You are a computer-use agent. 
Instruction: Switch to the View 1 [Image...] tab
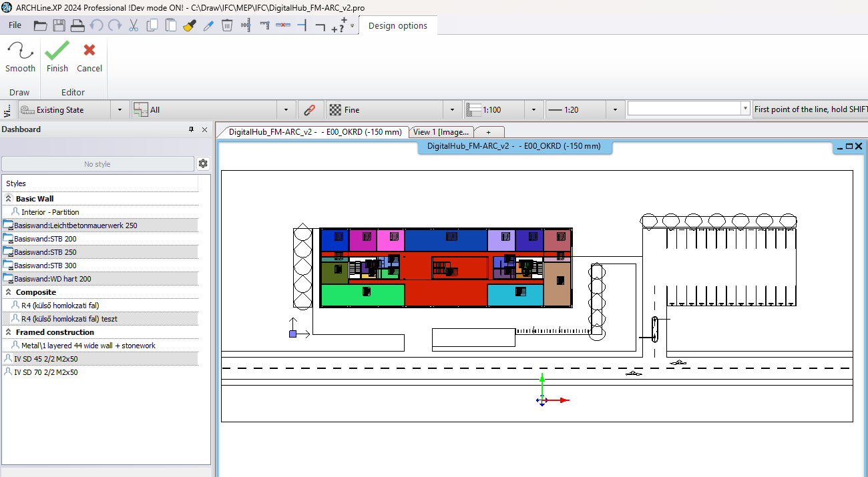pyautogui.click(x=441, y=131)
